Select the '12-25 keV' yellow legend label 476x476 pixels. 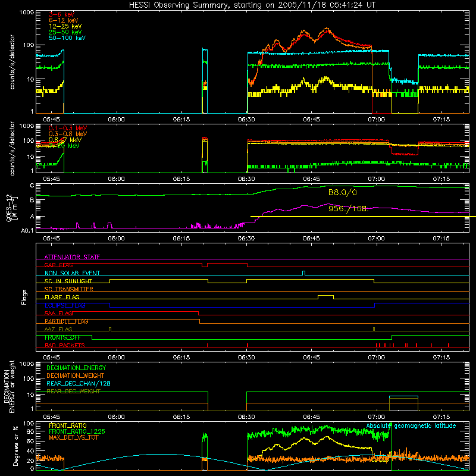click(x=65, y=26)
